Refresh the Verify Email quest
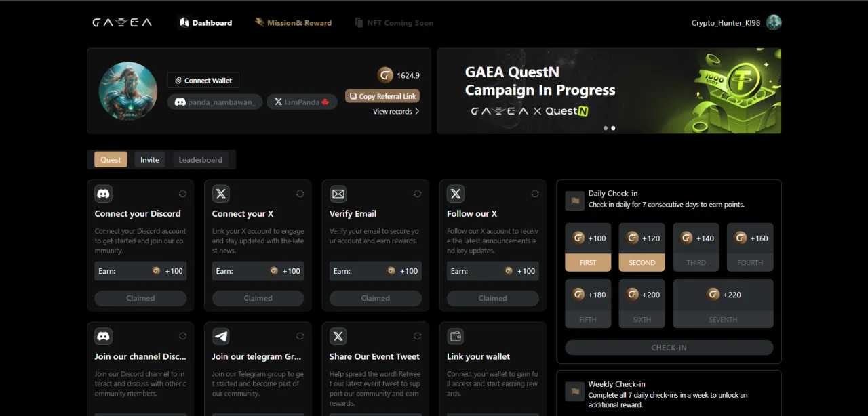This screenshot has width=868, height=416. click(x=417, y=194)
